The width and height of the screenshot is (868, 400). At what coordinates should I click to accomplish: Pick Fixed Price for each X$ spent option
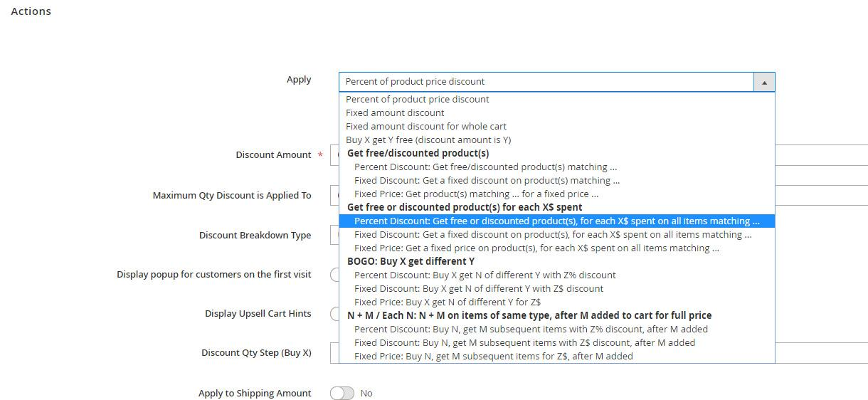[x=556, y=248]
